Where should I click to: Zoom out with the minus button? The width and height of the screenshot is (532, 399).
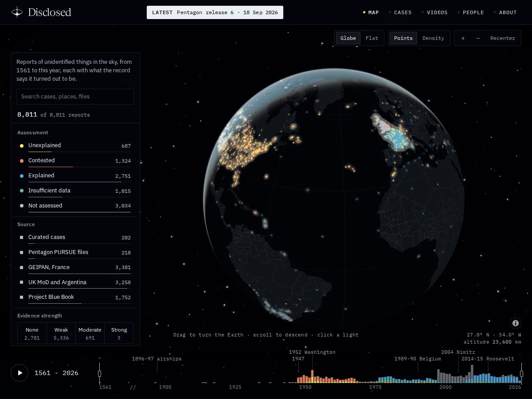(x=478, y=38)
